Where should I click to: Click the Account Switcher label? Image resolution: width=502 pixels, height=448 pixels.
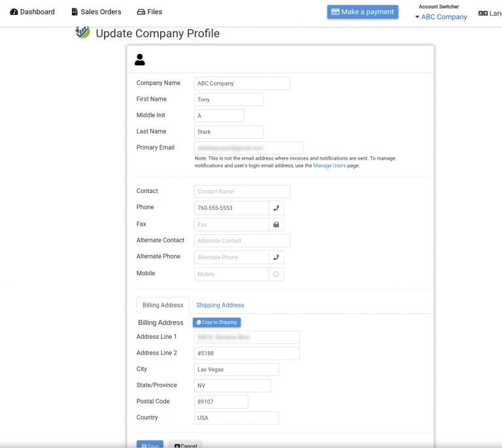(439, 7)
